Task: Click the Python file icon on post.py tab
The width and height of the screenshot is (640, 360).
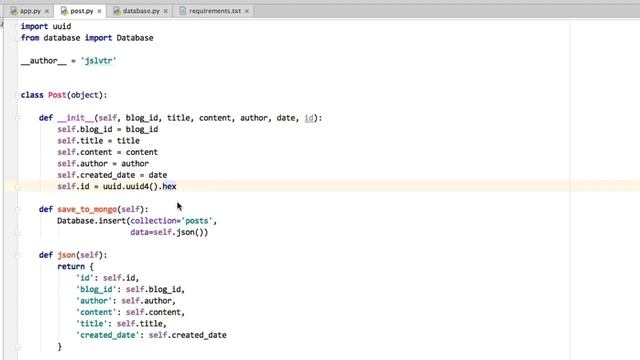Action: [64, 11]
